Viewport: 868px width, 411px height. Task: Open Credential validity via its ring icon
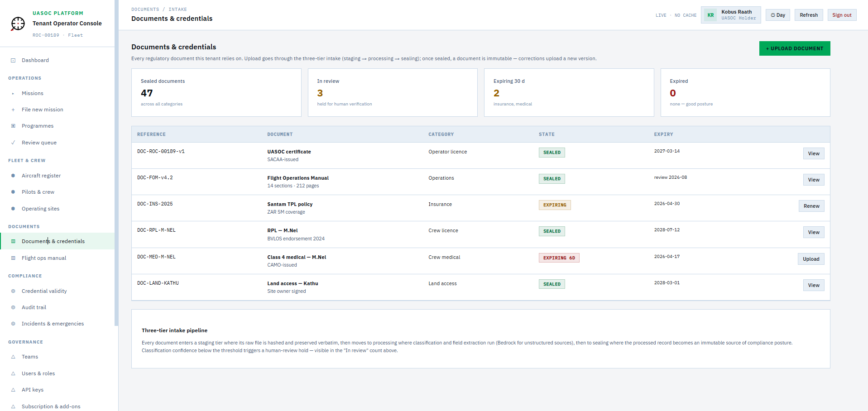pyautogui.click(x=13, y=291)
